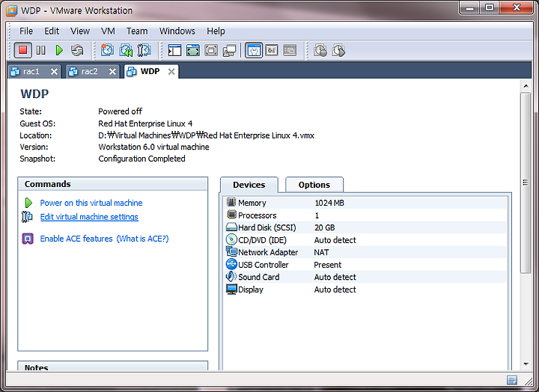Click the Quick Switch toolbar icon
The image size is (539, 392).
click(211, 51)
